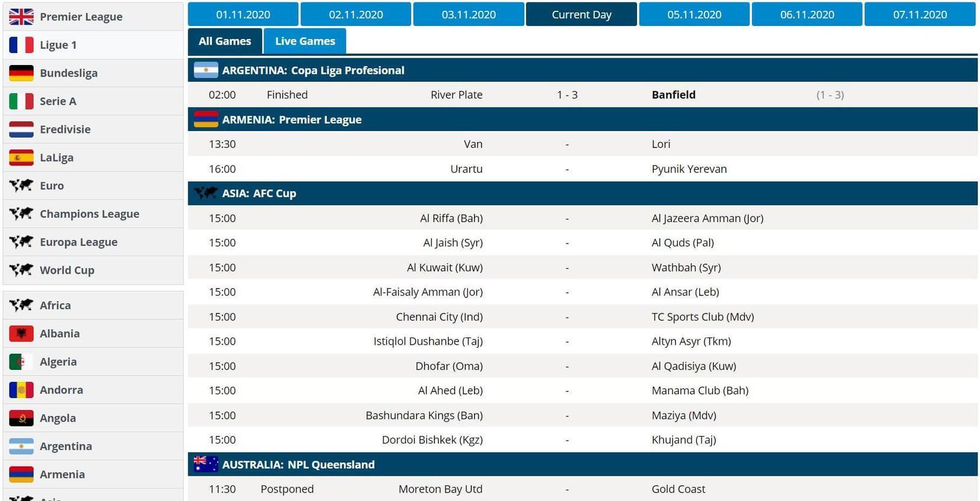Click the Spanish flag beside LaLiga
Viewport: 980px width, 501px height.
coord(21,158)
